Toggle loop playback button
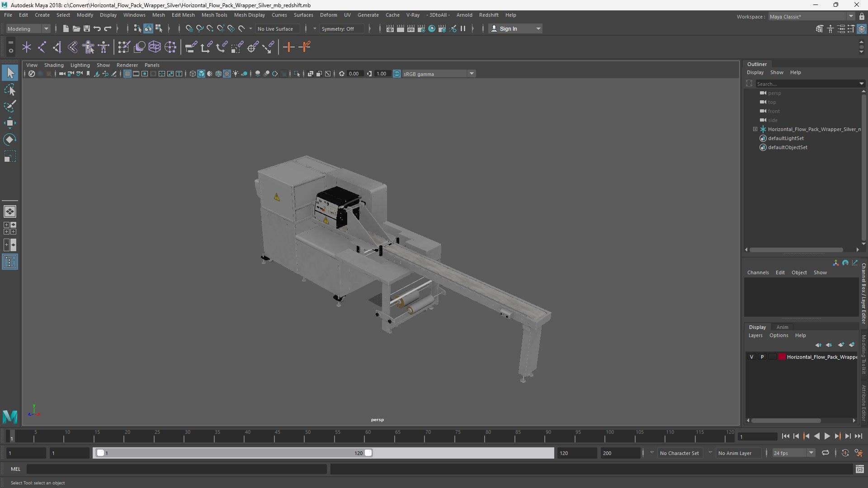This screenshot has width=868, height=488. point(825,453)
